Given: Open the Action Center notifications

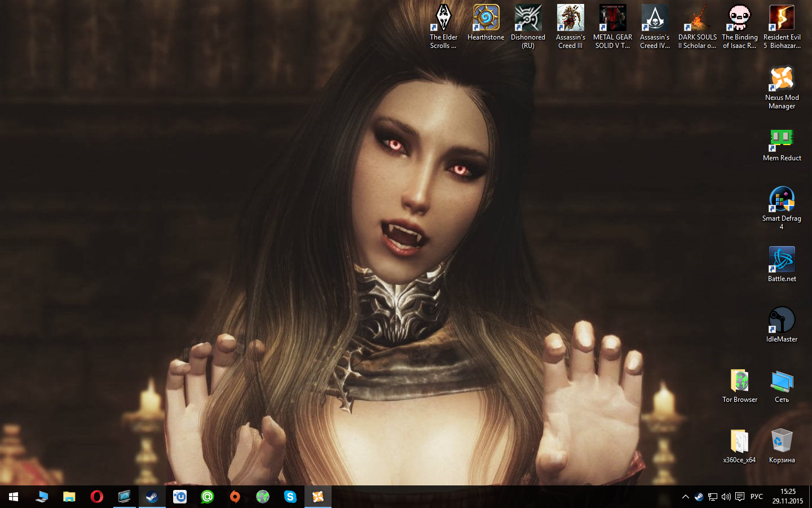Looking at the screenshot, I should click(x=740, y=497).
